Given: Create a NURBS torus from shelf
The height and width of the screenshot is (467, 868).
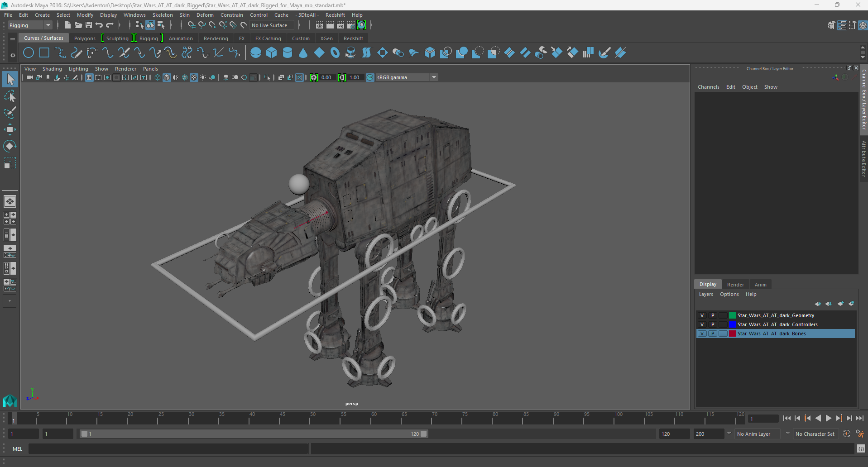Looking at the screenshot, I should click(335, 53).
